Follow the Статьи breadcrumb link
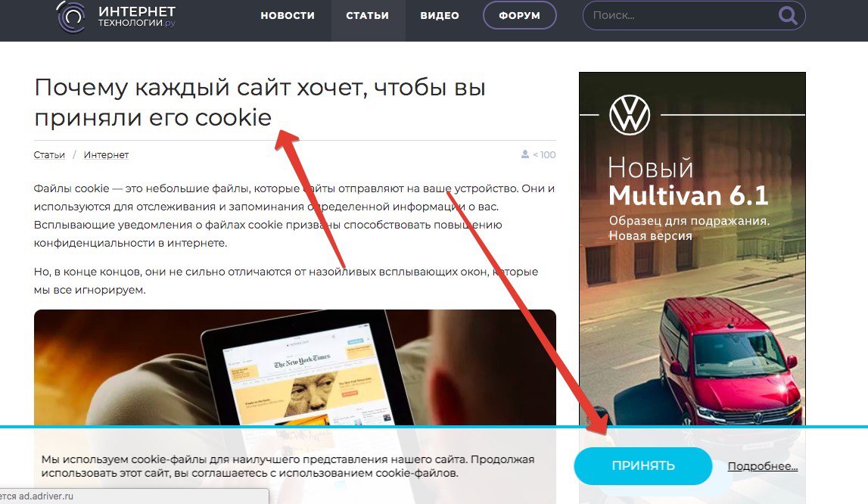Screen dimensions: 868x504 click(x=49, y=154)
